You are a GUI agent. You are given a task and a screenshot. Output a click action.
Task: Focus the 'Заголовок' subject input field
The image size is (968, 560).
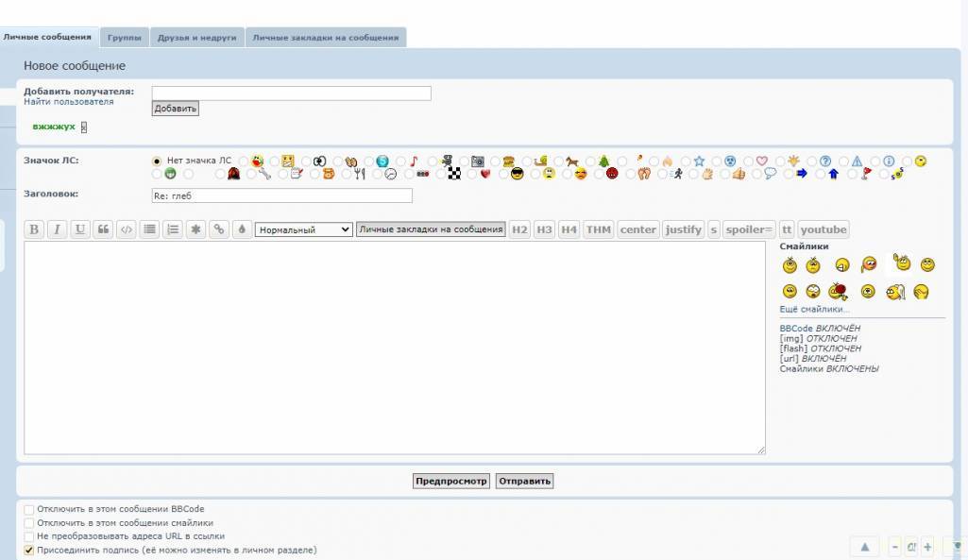pyautogui.click(x=281, y=195)
